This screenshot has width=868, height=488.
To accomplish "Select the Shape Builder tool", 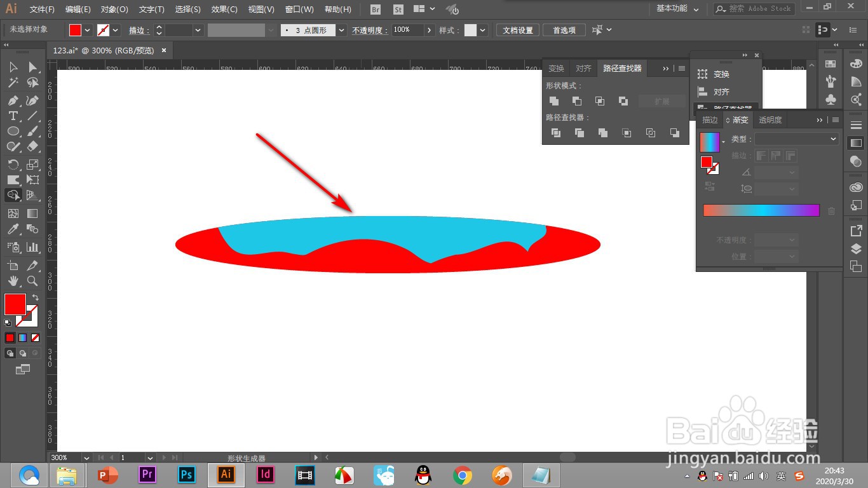I will point(13,195).
